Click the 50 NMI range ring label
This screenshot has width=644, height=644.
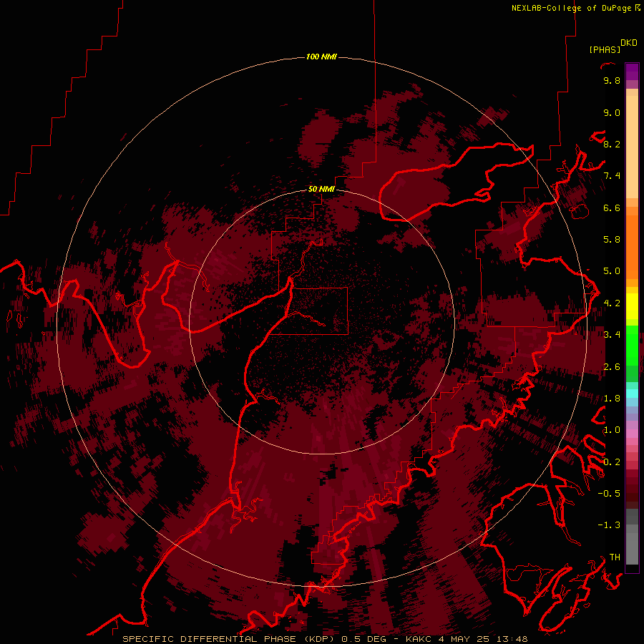(321, 189)
